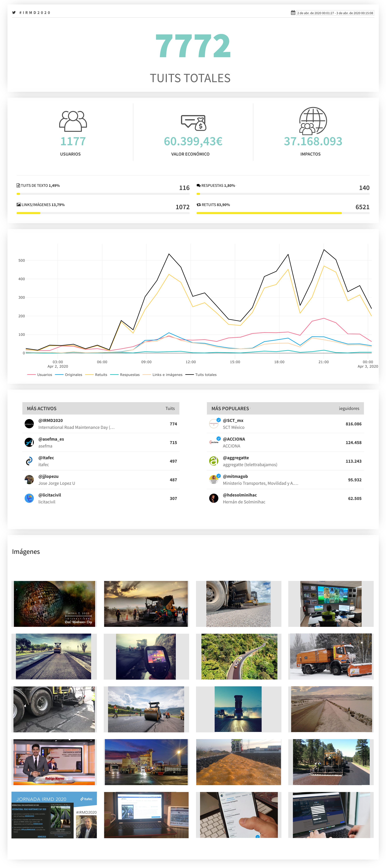Open the @SCT_mx account link

233,421
